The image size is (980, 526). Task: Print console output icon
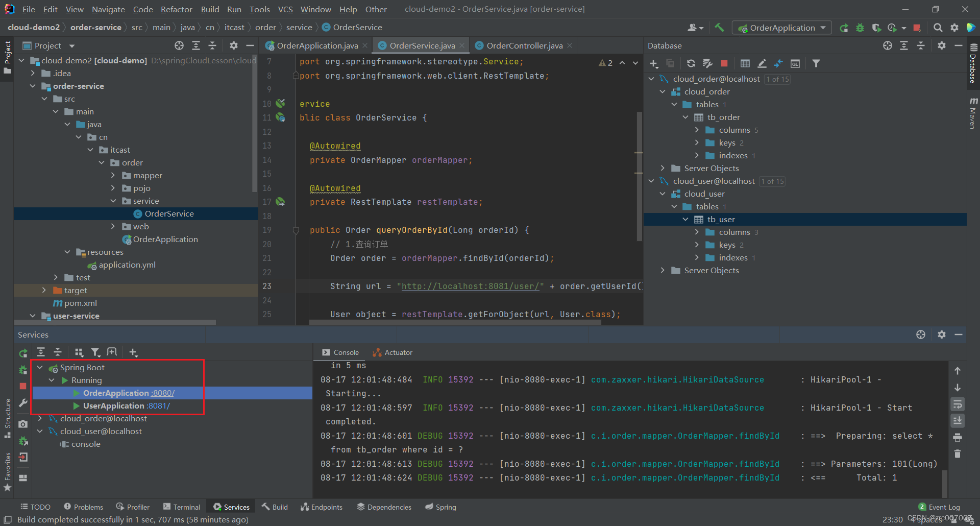click(x=958, y=437)
